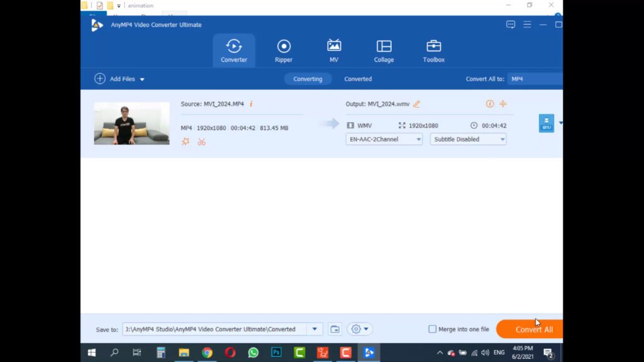Open the hamburger menu icon
Viewport: 644px width, 362px height.
pyautogui.click(x=527, y=25)
